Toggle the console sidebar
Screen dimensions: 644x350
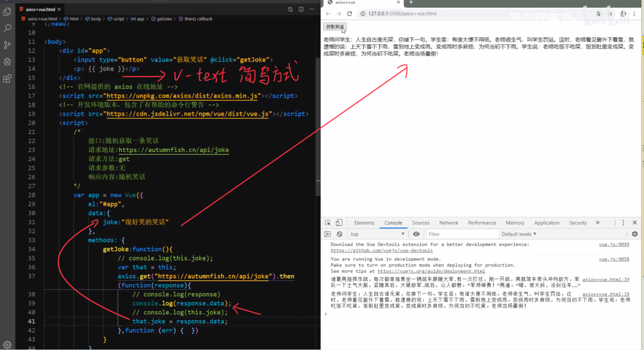point(327,234)
